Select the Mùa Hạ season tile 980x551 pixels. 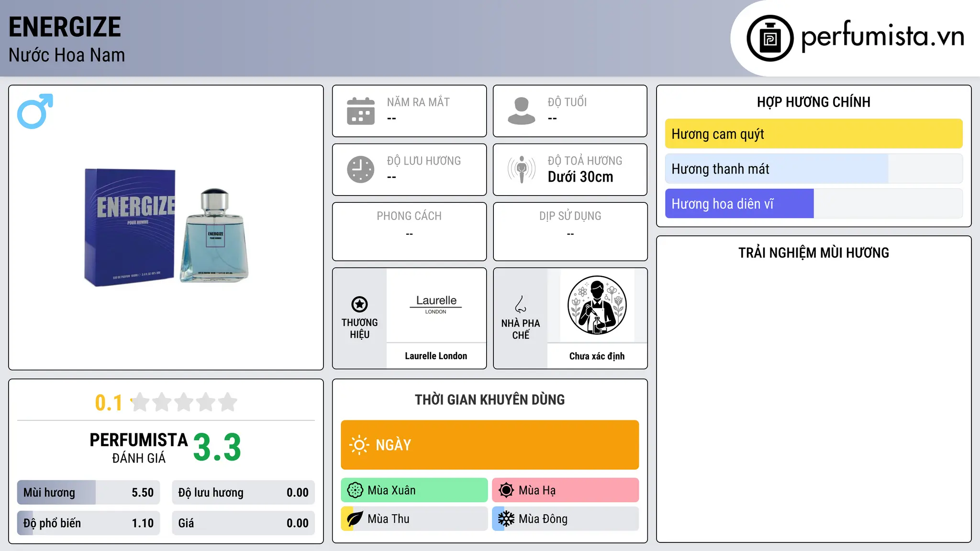tap(566, 490)
